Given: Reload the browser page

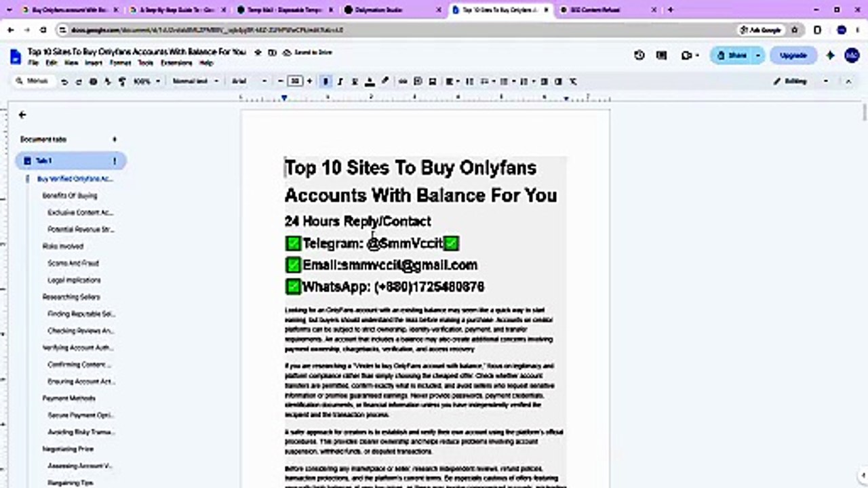Looking at the screenshot, I should [x=43, y=30].
